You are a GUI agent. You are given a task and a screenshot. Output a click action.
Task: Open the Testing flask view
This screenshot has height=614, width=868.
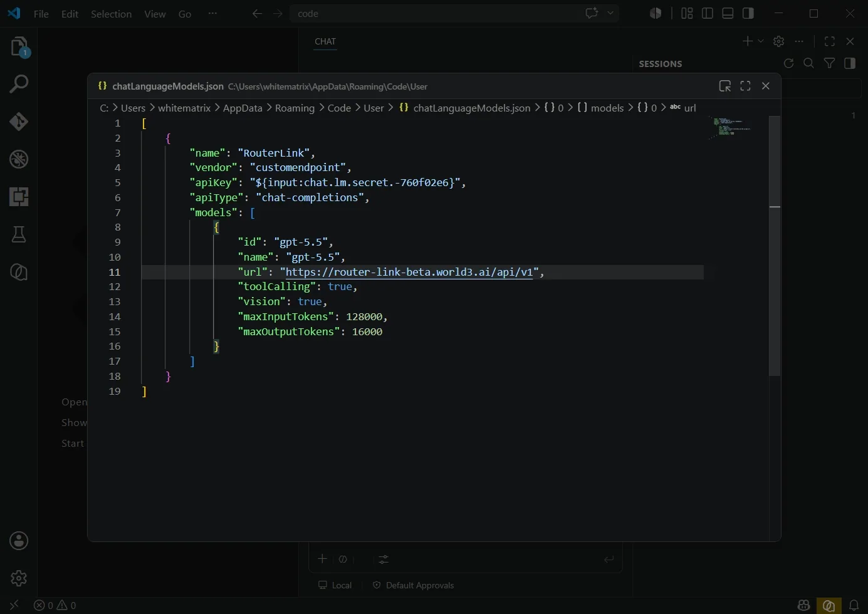(x=19, y=234)
